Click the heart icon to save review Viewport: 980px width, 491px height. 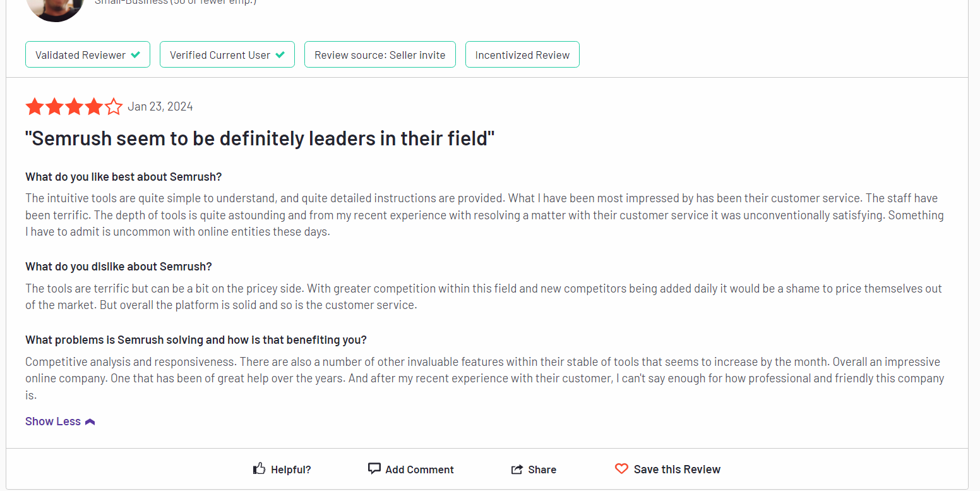(621, 469)
